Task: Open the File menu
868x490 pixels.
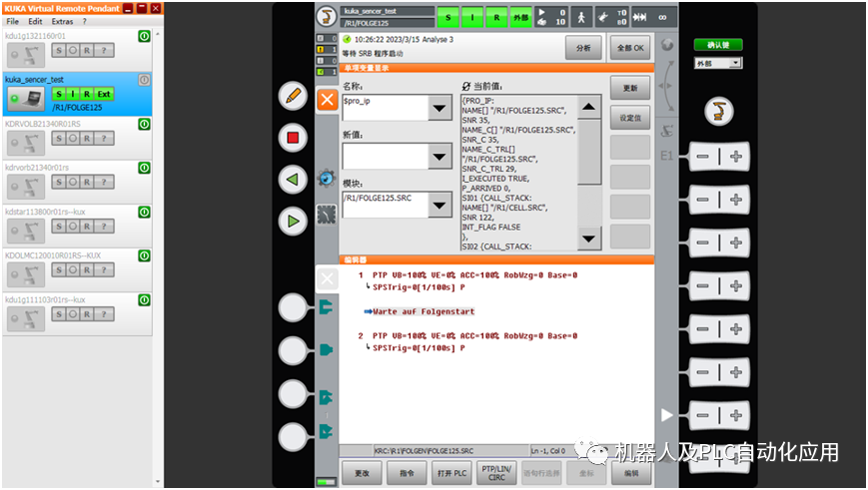Action: point(12,21)
